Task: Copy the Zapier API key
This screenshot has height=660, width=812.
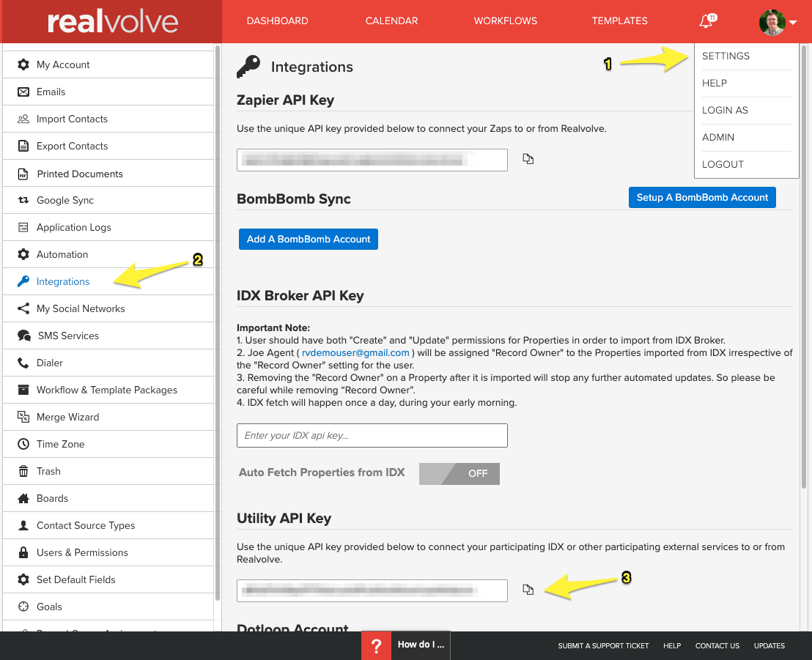Action: pos(528,159)
